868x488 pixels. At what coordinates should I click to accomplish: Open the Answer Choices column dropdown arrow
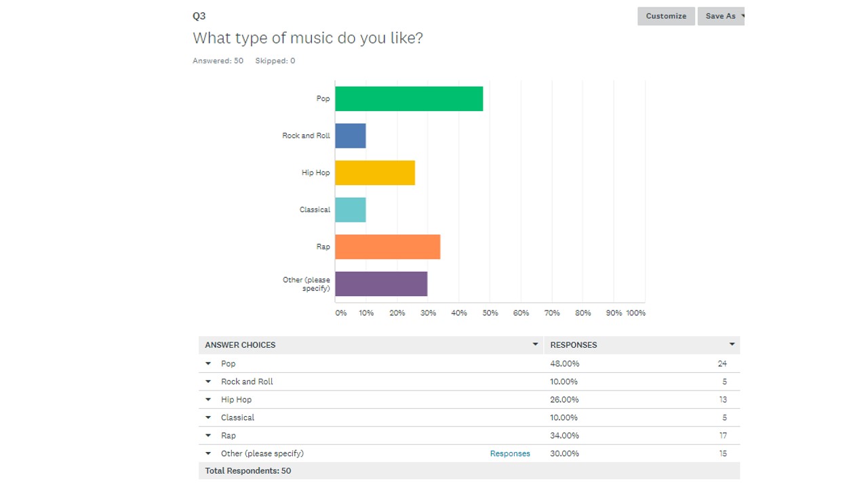click(535, 344)
